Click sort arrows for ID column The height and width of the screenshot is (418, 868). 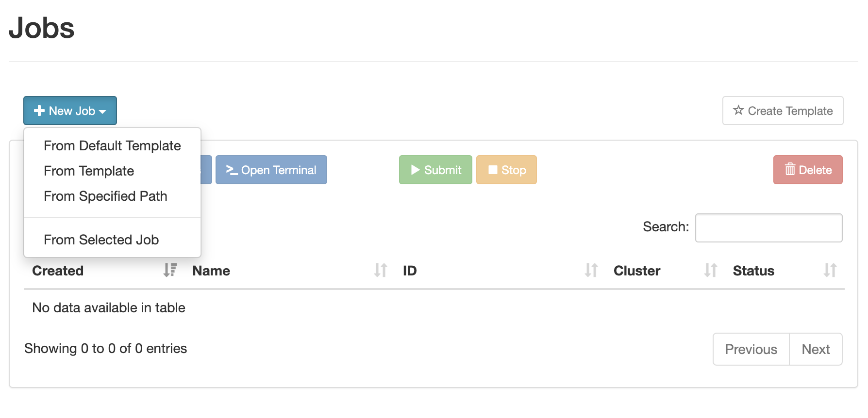[591, 270]
